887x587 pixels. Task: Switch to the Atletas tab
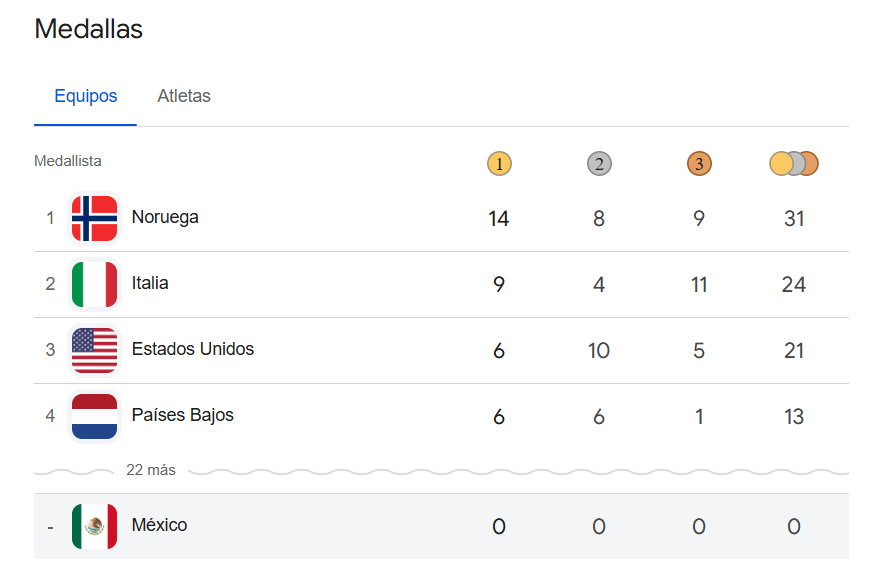(x=184, y=97)
